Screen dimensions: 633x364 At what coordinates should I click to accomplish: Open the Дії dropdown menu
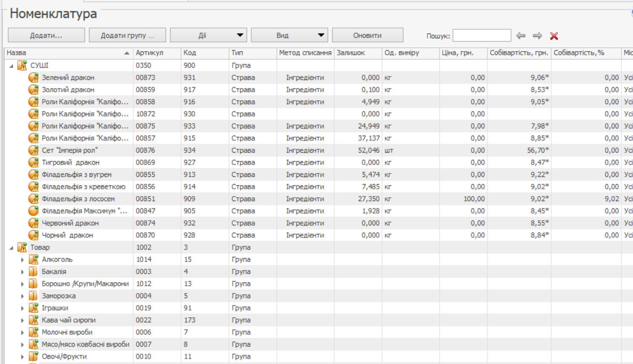(208, 35)
